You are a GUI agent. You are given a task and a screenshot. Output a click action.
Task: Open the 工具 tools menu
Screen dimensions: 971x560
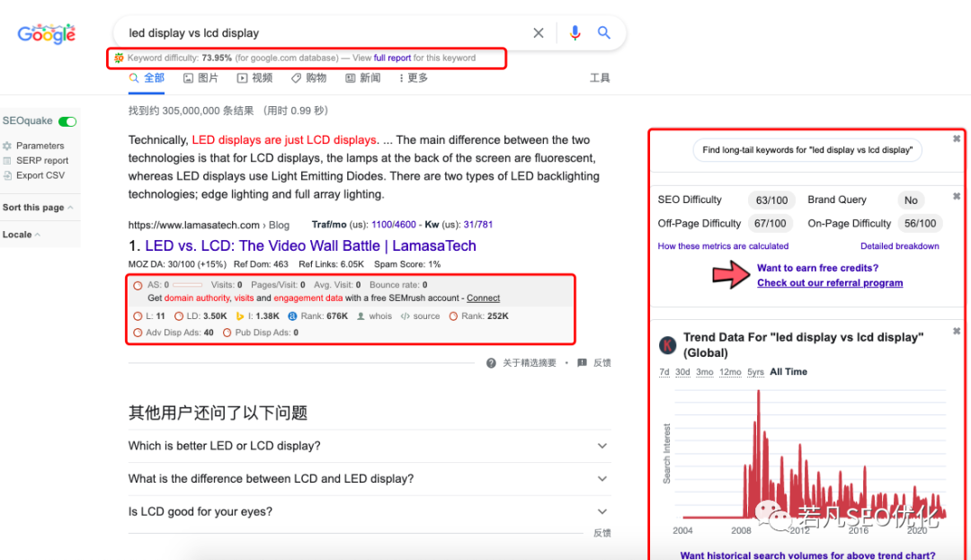pos(600,78)
